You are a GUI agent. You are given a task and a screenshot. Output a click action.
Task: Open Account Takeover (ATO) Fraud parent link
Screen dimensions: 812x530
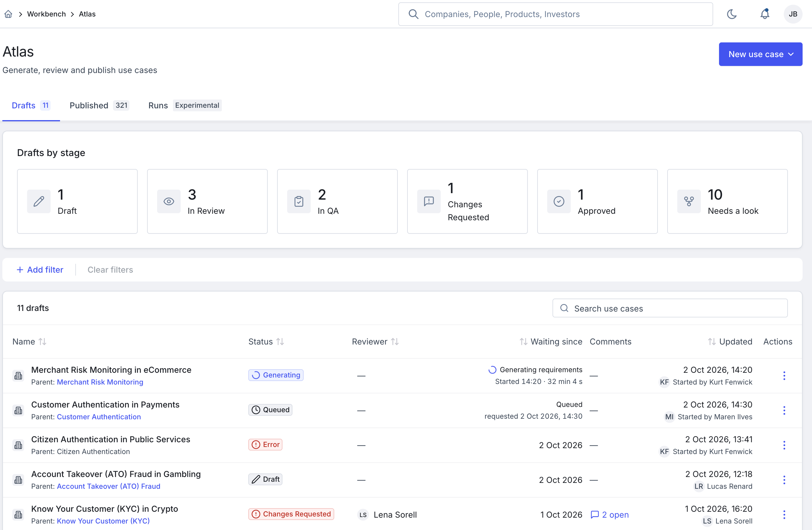click(109, 486)
